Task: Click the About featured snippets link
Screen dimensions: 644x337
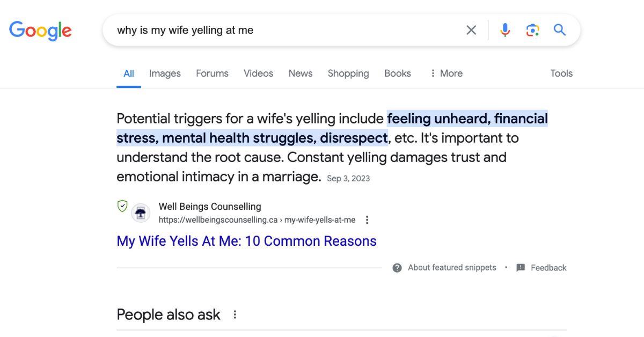Action: pos(452,268)
